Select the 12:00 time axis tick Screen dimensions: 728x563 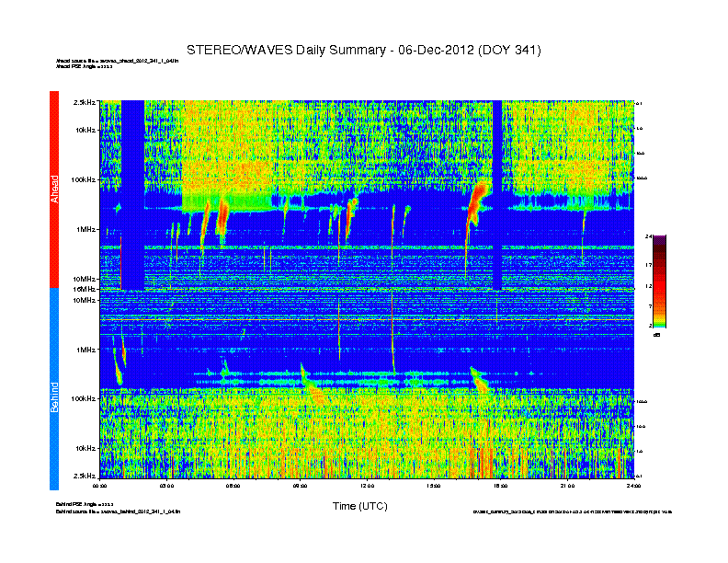(367, 484)
